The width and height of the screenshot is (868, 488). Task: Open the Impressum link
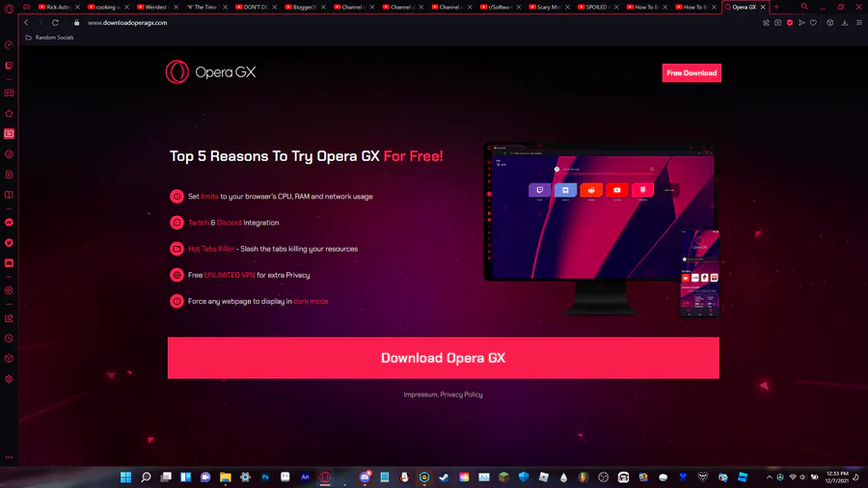click(x=420, y=394)
